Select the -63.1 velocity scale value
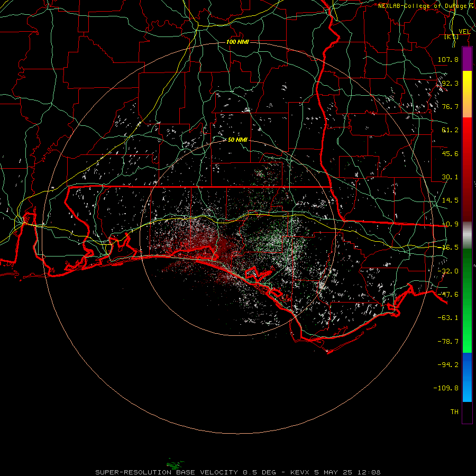The height and width of the screenshot is (476, 476). [448, 318]
